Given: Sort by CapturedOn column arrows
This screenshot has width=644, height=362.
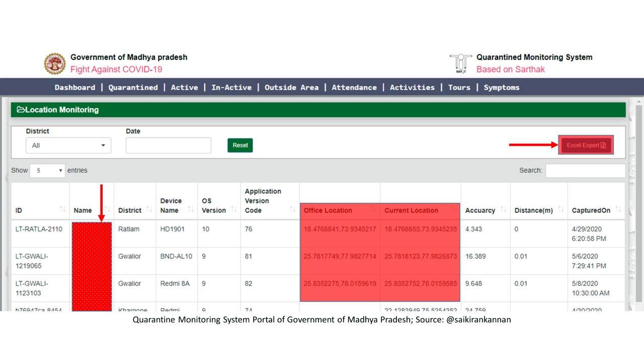Looking at the screenshot, I should click(618, 209).
